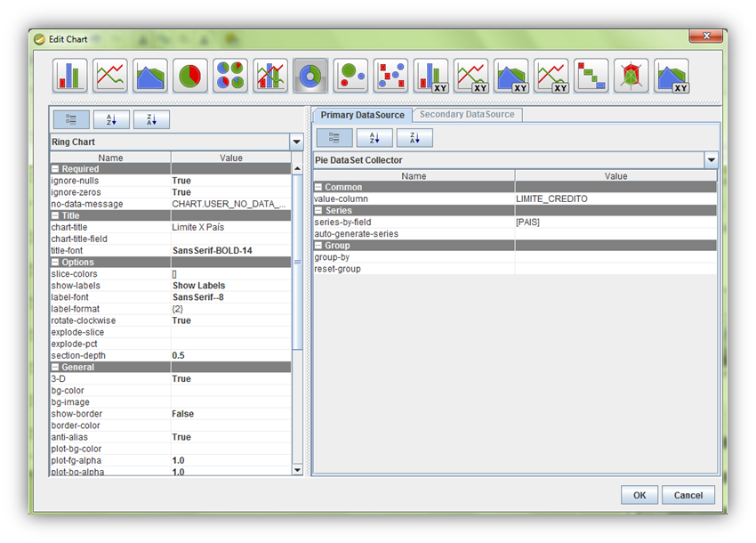Choose the Bubble chart type icon
Image resolution: width=756 pixels, height=543 pixels.
pos(350,77)
